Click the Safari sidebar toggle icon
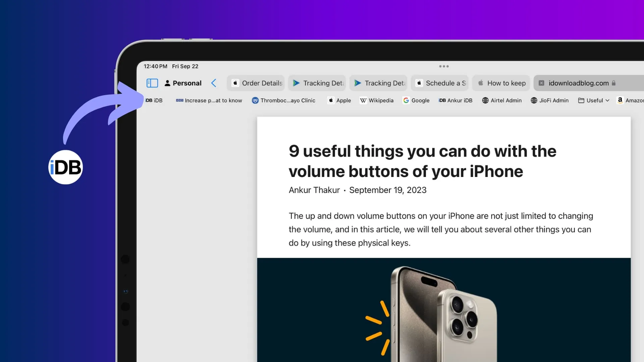 pyautogui.click(x=152, y=83)
